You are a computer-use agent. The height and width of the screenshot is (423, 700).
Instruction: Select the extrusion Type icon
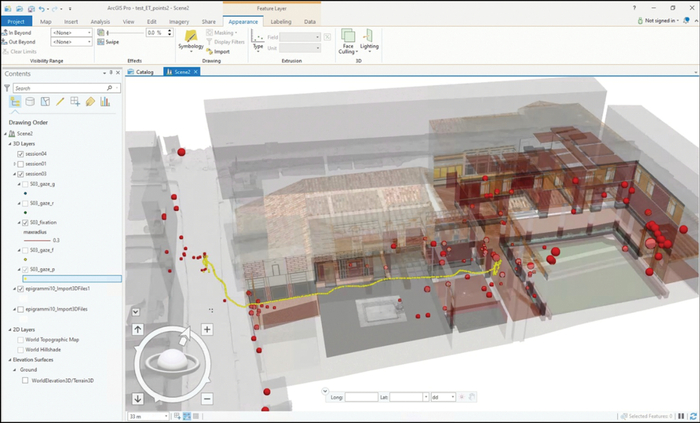(258, 40)
